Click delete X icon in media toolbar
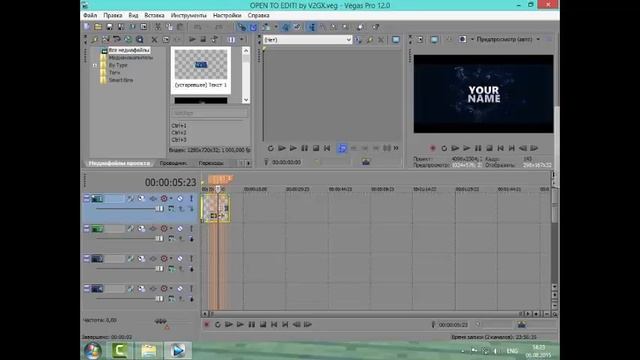The width and height of the screenshot is (640, 360). (x=154, y=40)
